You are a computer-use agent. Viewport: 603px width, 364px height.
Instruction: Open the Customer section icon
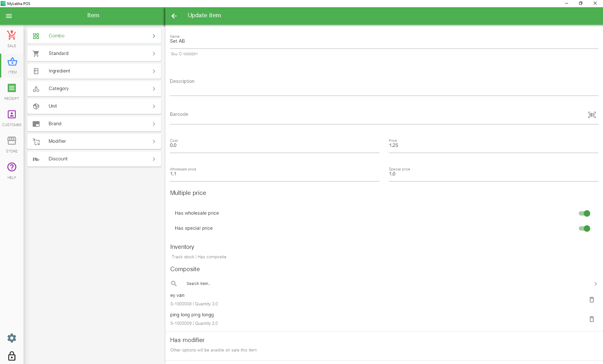tap(12, 115)
